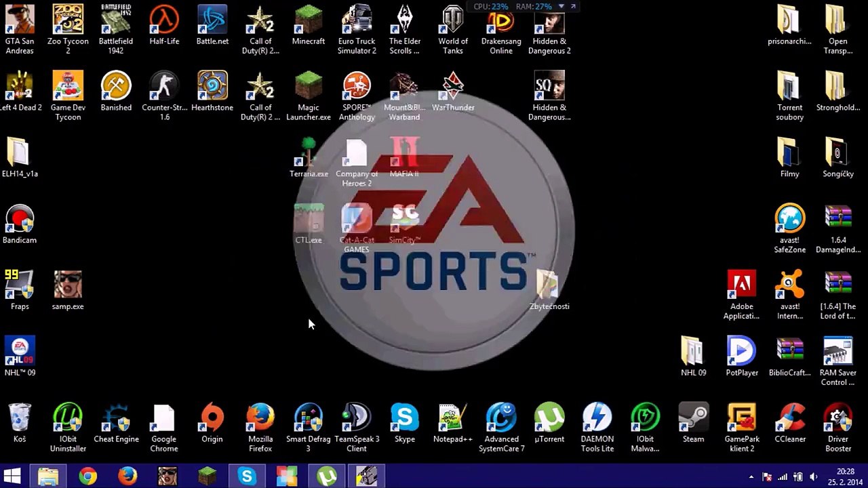Open the Filmy folder

pos(790,158)
